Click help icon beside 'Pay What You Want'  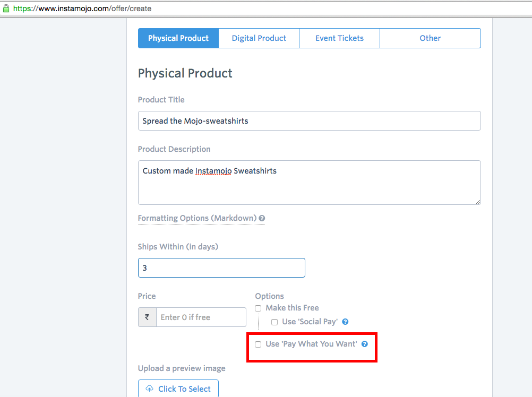click(x=365, y=344)
